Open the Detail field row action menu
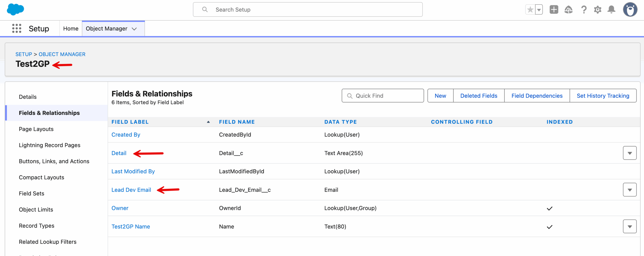Screen dimensions: 644x256 click(x=629, y=153)
